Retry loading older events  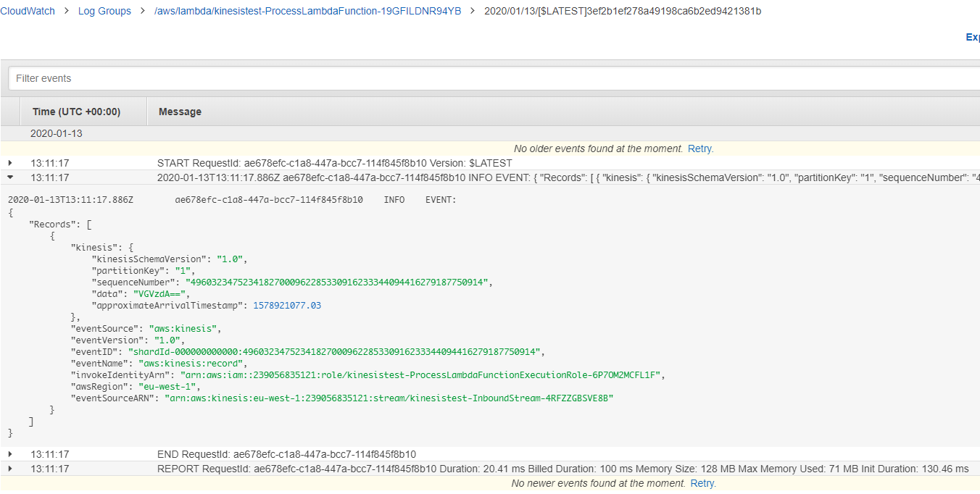[x=700, y=148]
